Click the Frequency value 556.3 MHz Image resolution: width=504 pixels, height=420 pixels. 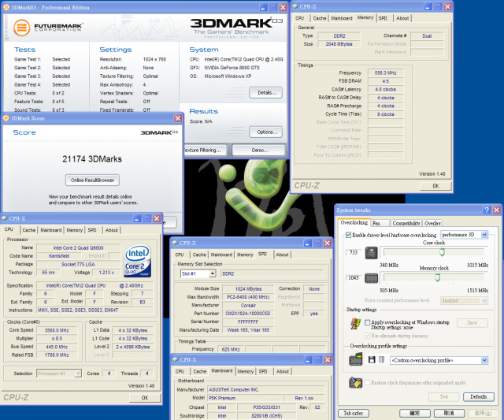point(385,72)
